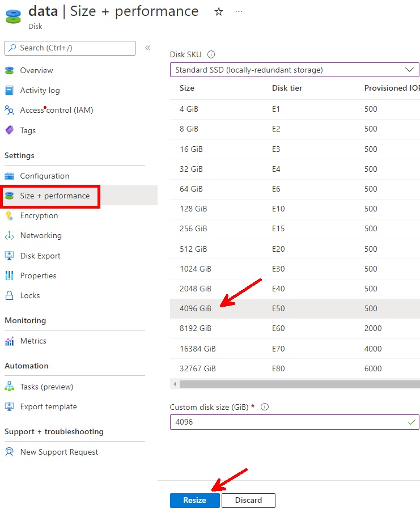Click the Disk SKU info icon
The image size is (420, 517).
[x=211, y=54]
